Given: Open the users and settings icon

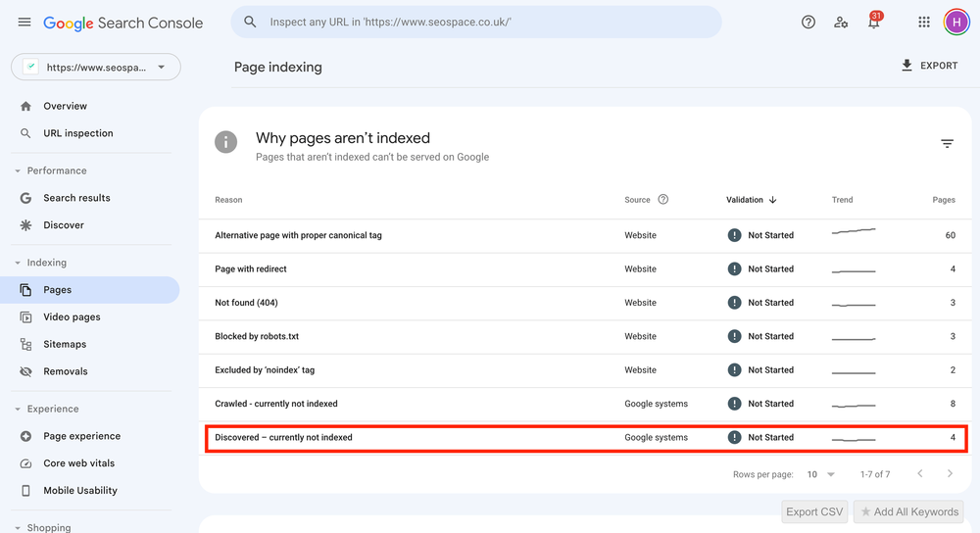Looking at the screenshot, I should (x=841, y=23).
